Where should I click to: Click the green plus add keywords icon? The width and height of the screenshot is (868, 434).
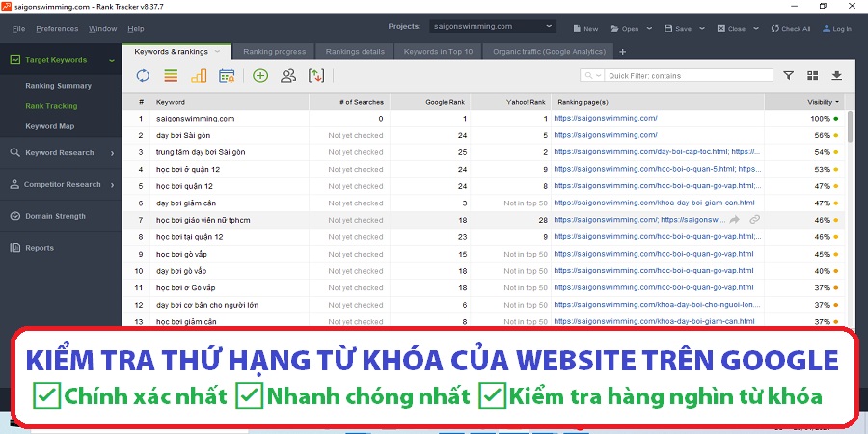[260, 75]
